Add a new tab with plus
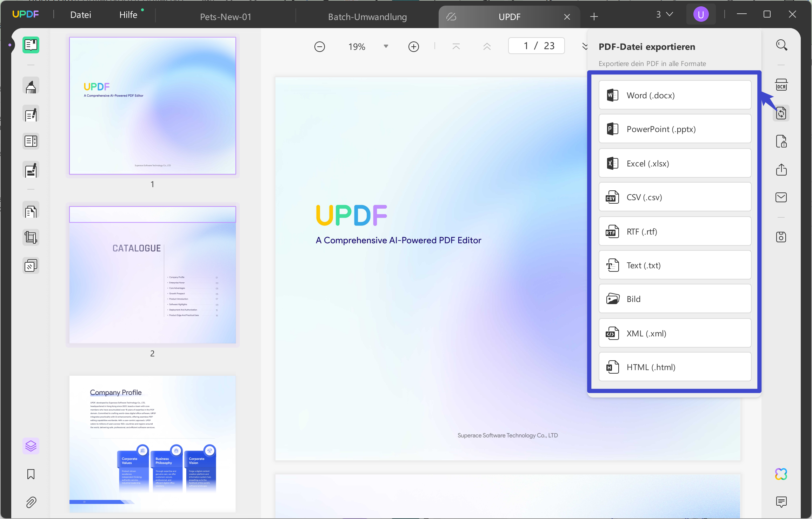 594,17
